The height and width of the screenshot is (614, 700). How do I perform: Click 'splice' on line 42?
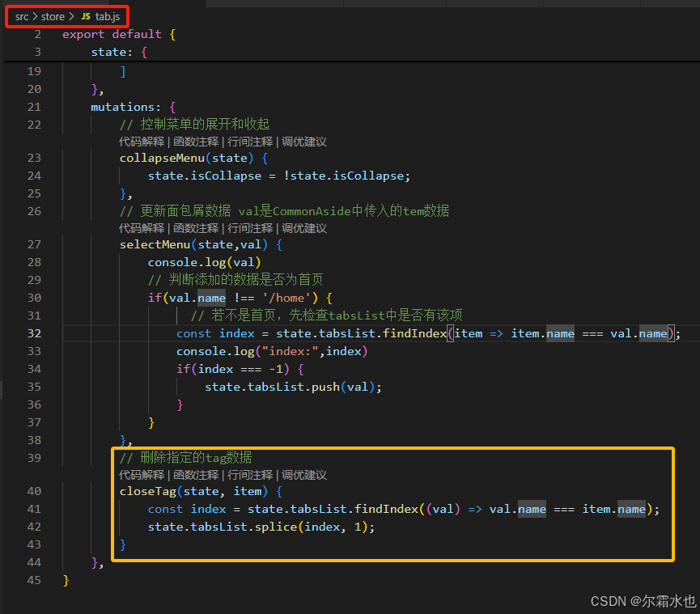click(x=276, y=527)
